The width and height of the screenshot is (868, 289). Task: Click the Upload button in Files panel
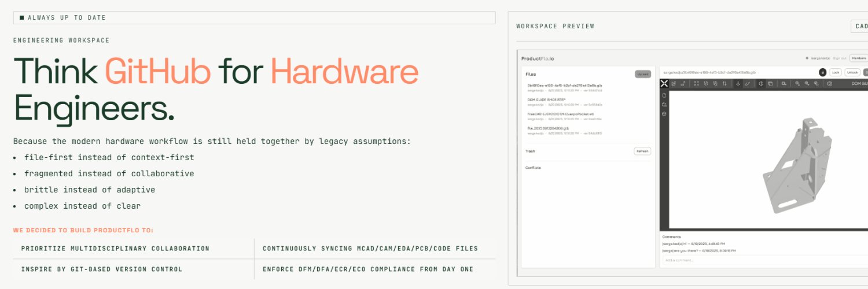[643, 74]
